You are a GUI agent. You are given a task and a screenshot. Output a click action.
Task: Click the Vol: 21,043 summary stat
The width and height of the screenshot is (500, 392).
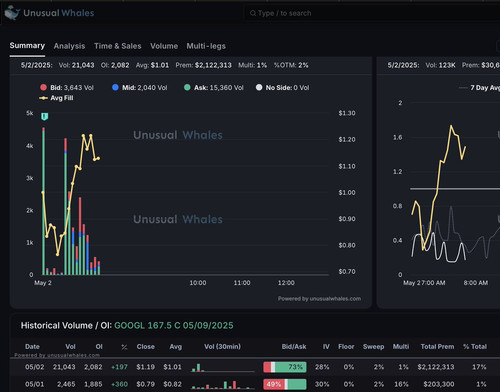pyautogui.click(x=76, y=65)
